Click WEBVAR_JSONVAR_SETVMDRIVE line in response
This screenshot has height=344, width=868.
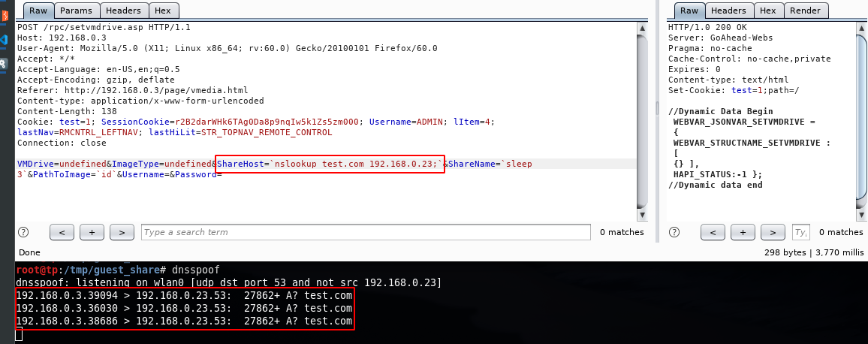click(744, 122)
